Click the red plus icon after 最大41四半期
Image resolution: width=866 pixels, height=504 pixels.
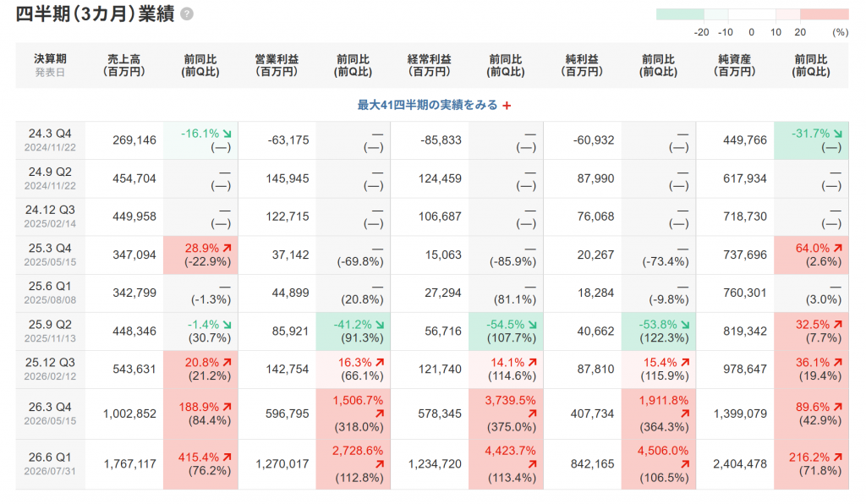click(507, 106)
